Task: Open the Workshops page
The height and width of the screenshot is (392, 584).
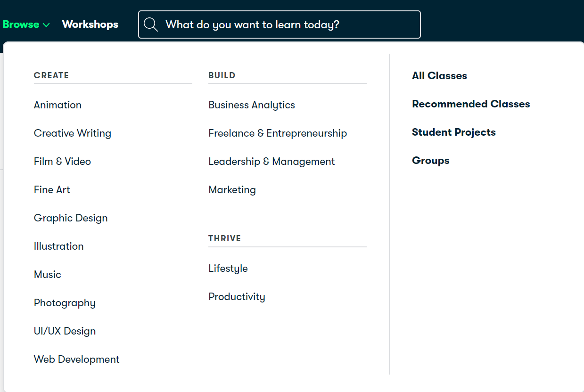Action: (x=90, y=24)
